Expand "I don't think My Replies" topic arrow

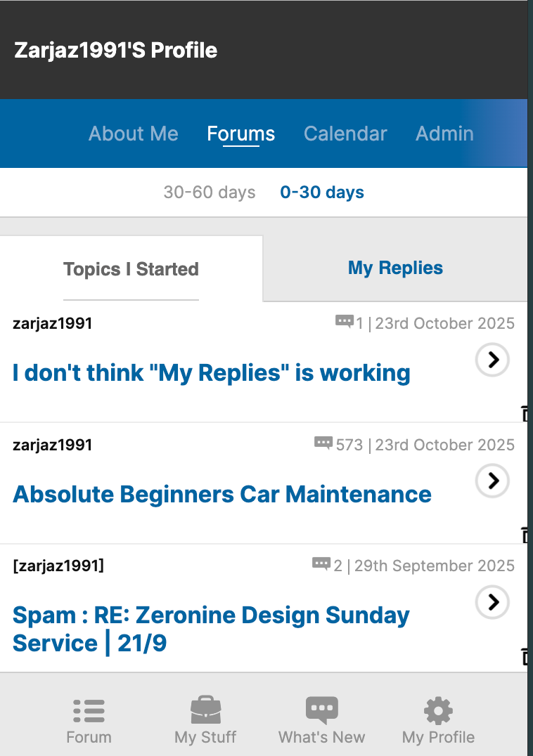pyautogui.click(x=492, y=360)
